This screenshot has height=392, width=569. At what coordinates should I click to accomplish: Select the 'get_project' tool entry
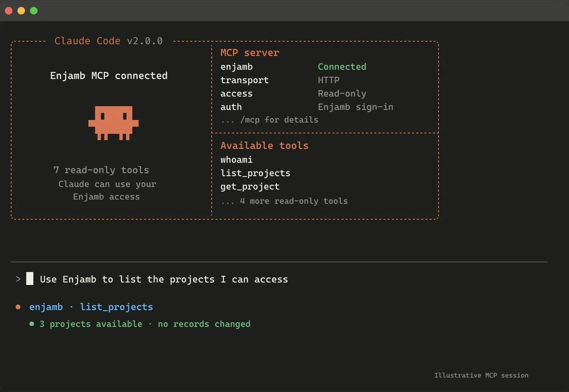click(250, 186)
